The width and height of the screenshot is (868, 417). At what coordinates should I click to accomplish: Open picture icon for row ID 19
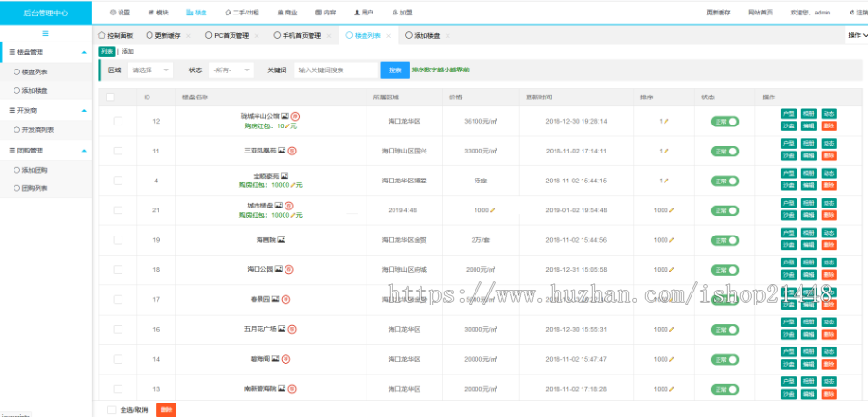282,240
